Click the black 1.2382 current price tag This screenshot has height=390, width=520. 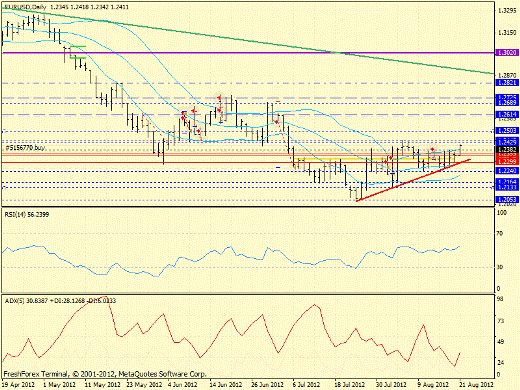(507, 150)
